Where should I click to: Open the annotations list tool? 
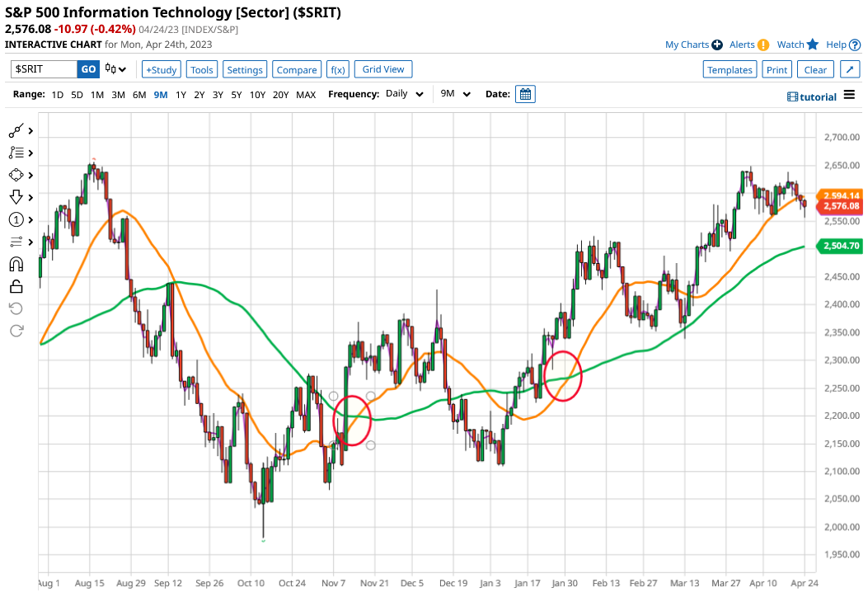tap(16, 153)
